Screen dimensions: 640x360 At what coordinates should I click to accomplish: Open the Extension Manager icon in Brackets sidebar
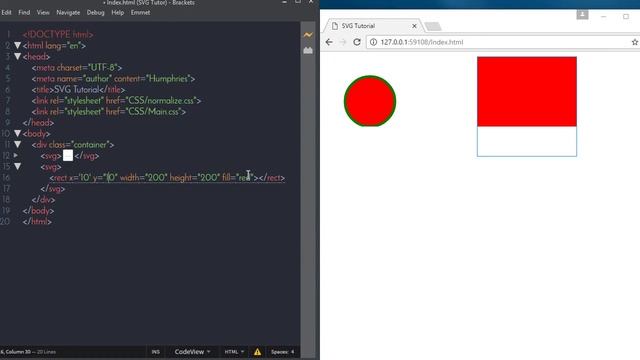[x=308, y=50]
